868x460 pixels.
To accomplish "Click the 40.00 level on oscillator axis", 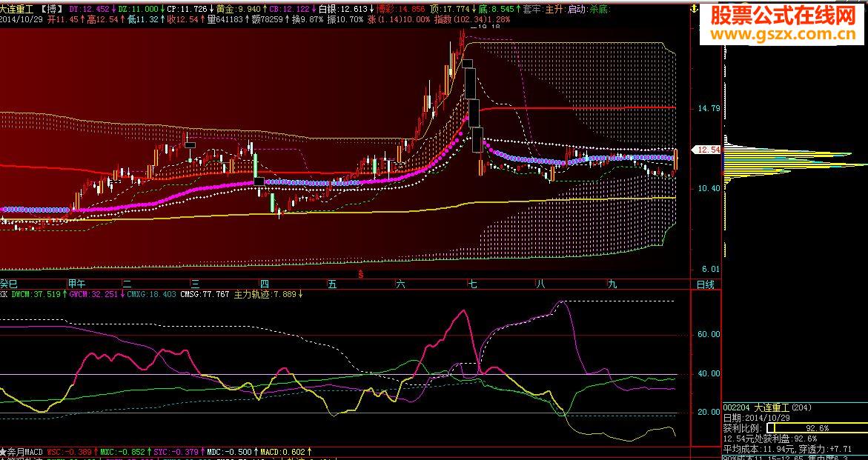I will click(x=709, y=374).
